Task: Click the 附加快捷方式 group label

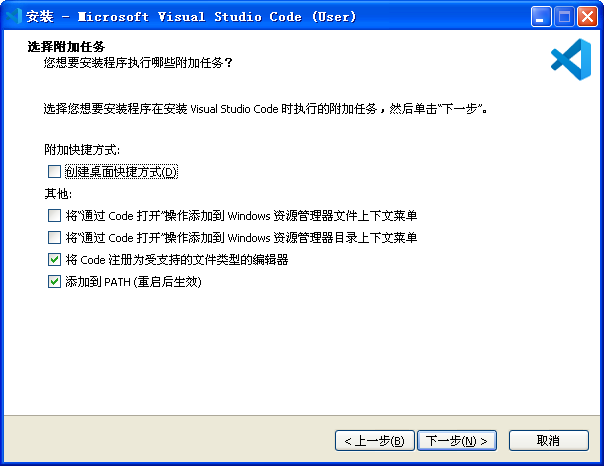Action: (88, 150)
